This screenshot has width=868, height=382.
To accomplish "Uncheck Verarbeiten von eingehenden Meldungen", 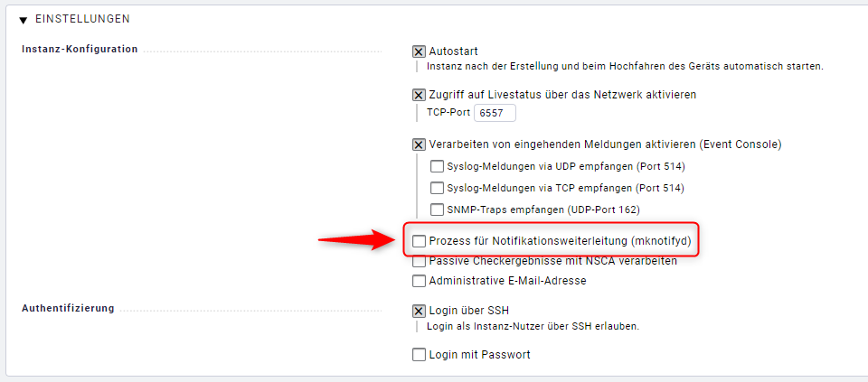I will [419, 144].
